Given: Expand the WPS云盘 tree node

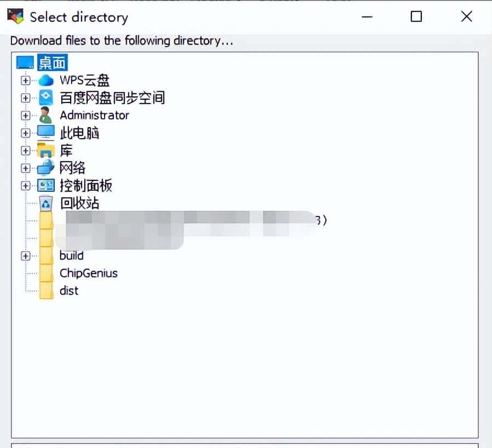Looking at the screenshot, I should point(25,80).
